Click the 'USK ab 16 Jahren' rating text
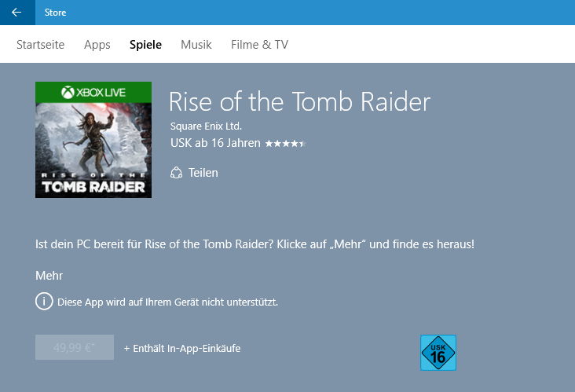Image resolution: width=575 pixels, height=392 pixels. click(215, 143)
